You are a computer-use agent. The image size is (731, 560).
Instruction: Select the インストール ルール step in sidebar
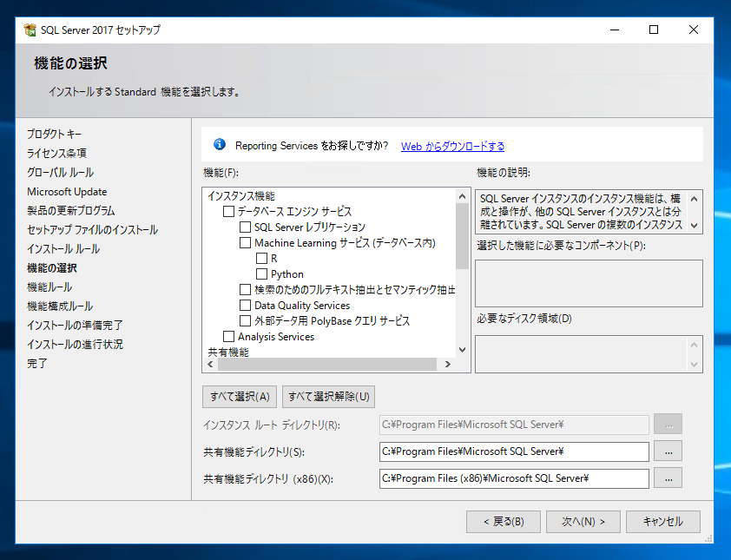[x=63, y=249]
